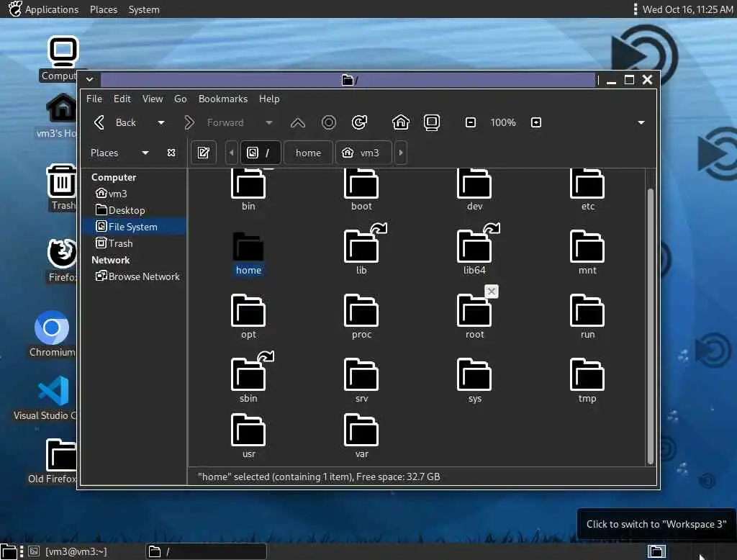The width and height of the screenshot is (737, 560).
Task: Reload the current folder view
Action: [360, 122]
